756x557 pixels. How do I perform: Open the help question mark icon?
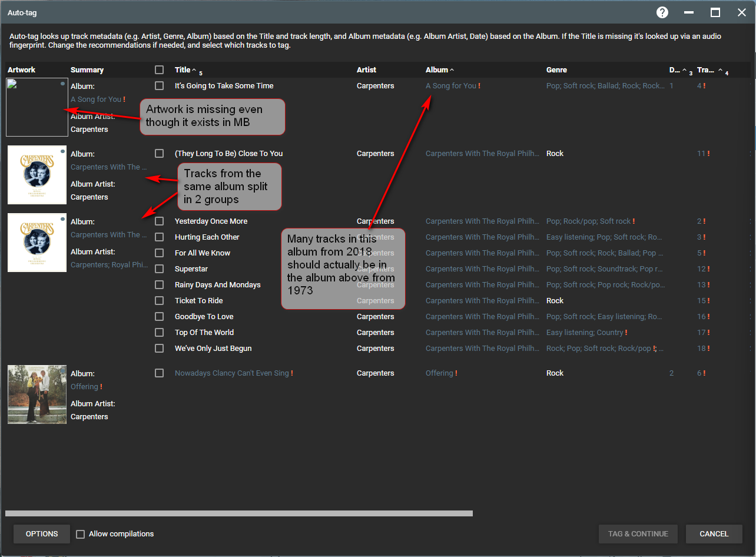[662, 12]
